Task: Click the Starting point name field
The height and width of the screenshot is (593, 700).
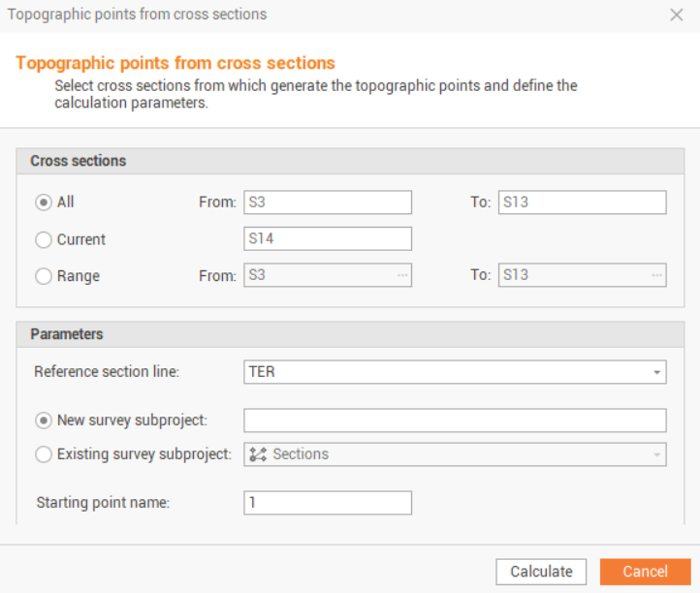Action: pyautogui.click(x=327, y=503)
